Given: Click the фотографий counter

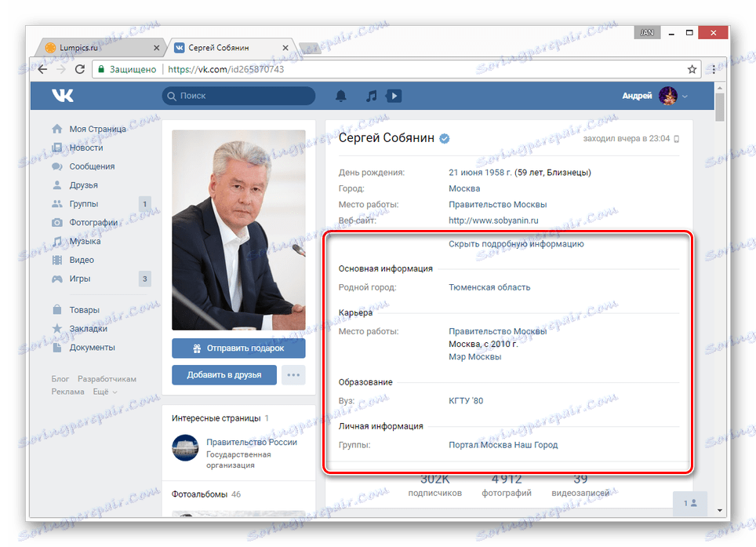Looking at the screenshot, I should click(x=507, y=485).
